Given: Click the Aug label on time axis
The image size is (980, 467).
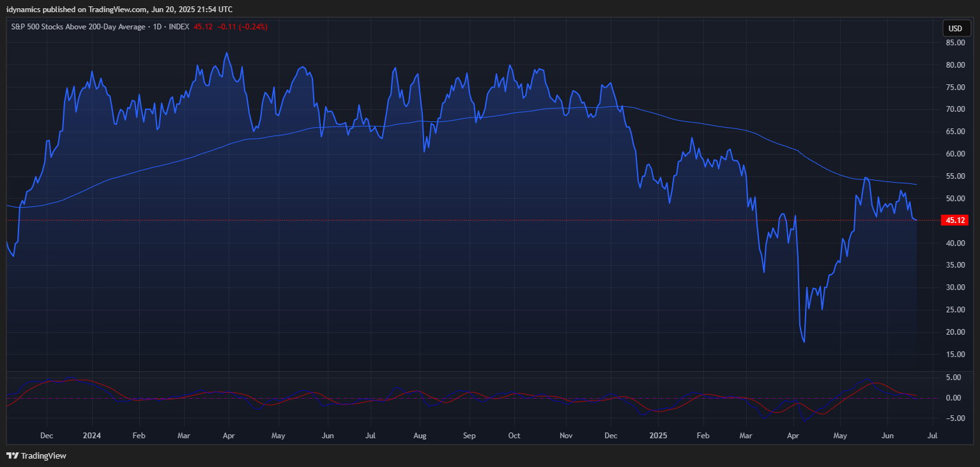Looking at the screenshot, I should pos(420,436).
